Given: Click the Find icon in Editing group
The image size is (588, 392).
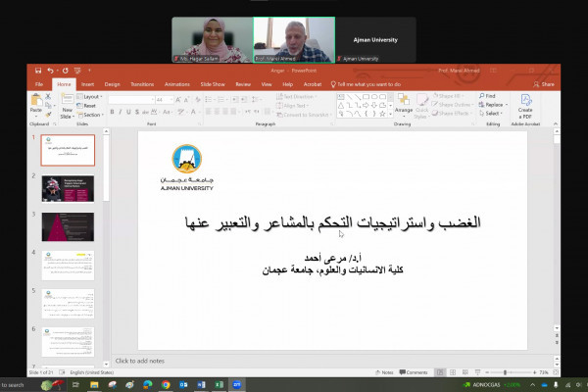Looking at the screenshot, I should click(490, 96).
